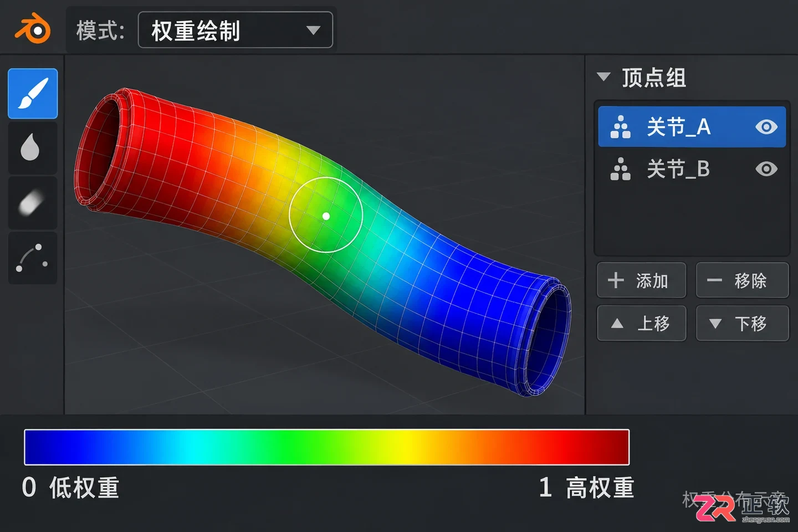Click the 关节_B vertex group icon
Viewport: 798px width, 532px height.
(x=620, y=169)
